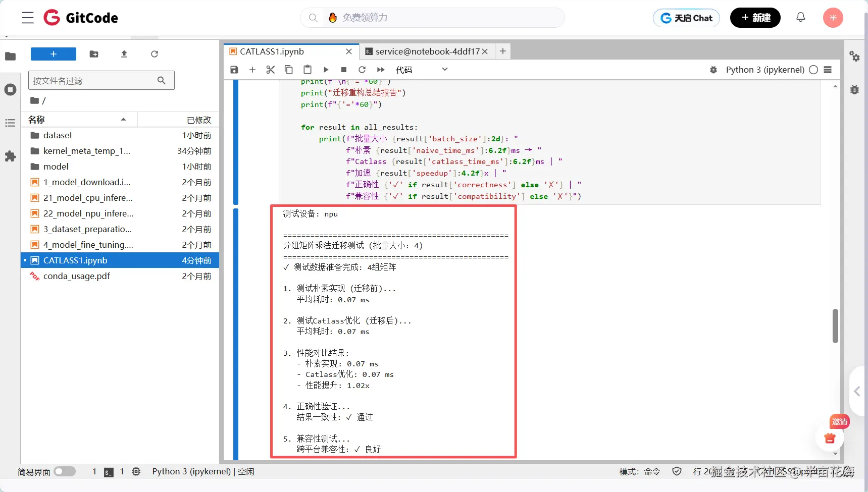The height and width of the screenshot is (492, 868).
Task: Open 天启 Chat assistant
Action: [x=686, y=18]
